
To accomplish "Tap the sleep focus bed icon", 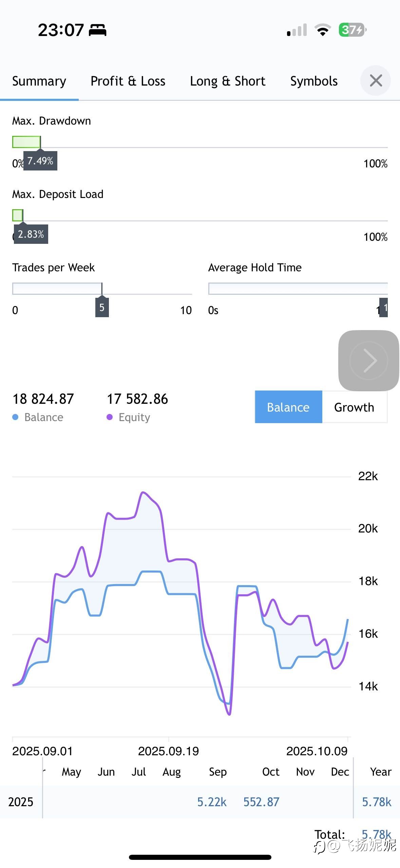I will click(x=98, y=30).
